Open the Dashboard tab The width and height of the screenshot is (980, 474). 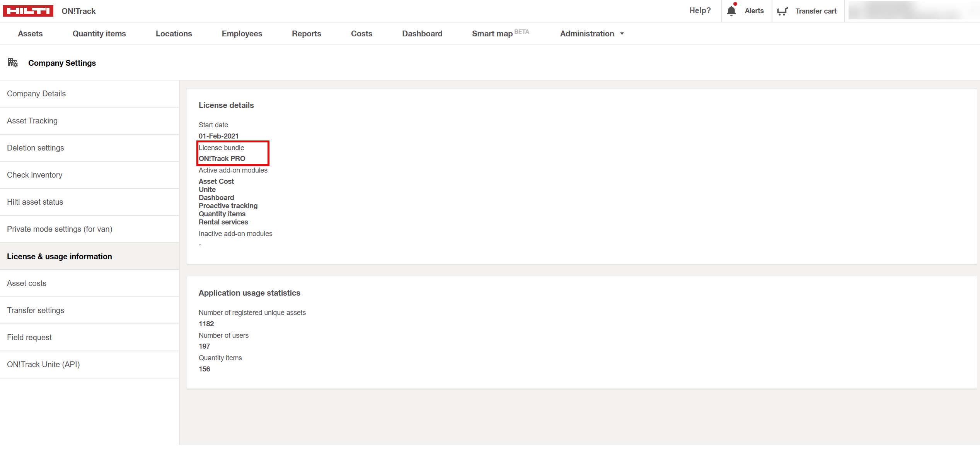point(422,34)
